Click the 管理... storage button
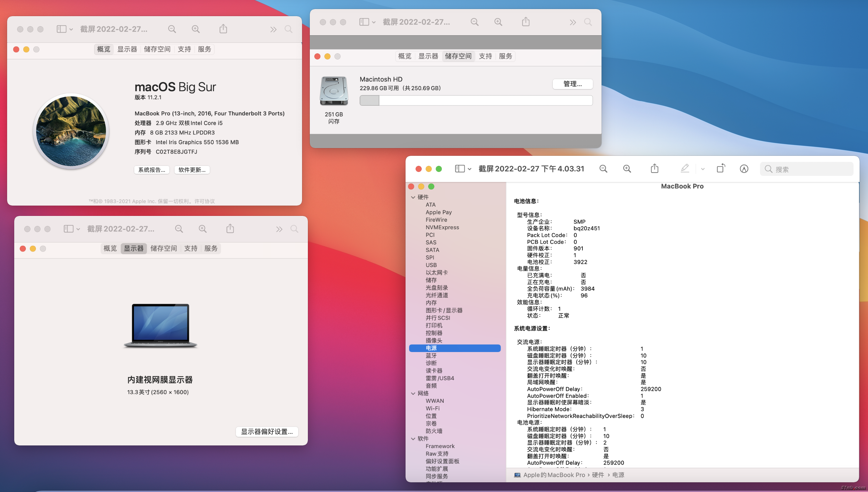 [573, 84]
